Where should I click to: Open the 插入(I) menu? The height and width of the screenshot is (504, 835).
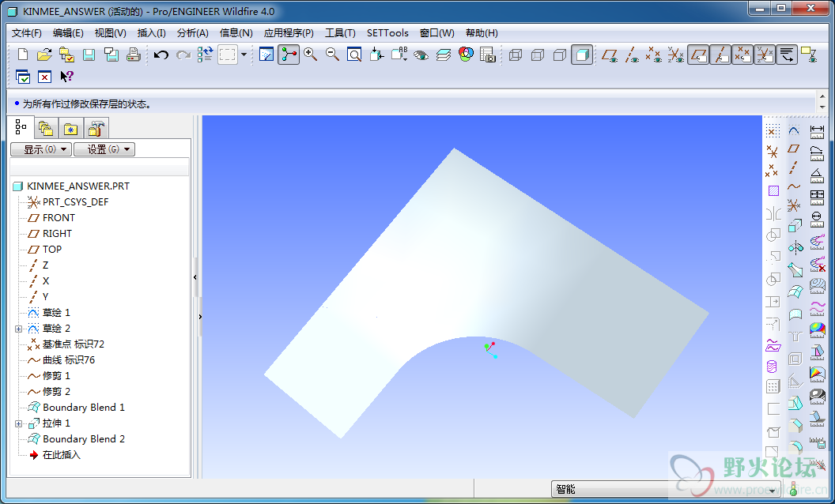point(152,33)
